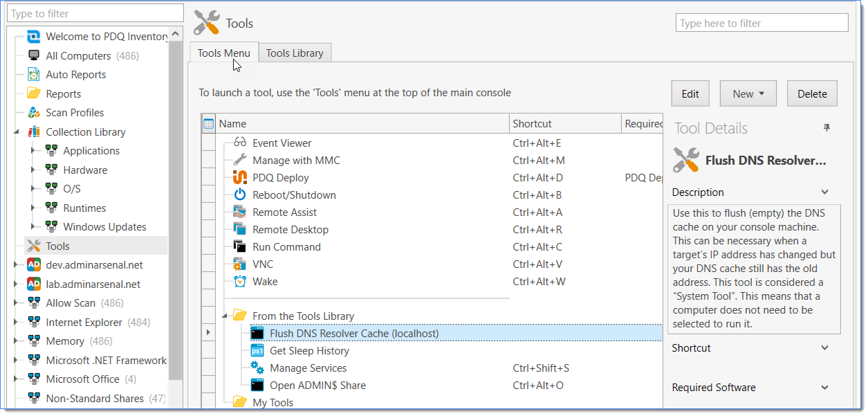Select the Tools Menu tab

[223, 53]
